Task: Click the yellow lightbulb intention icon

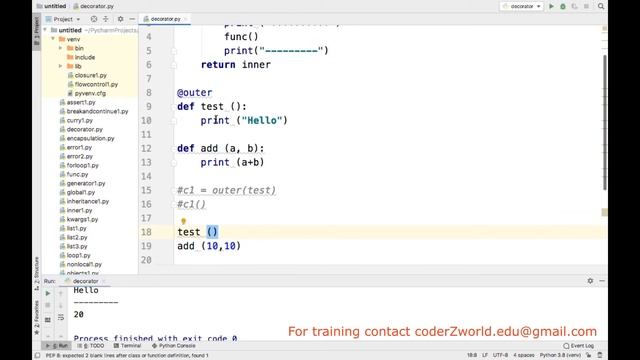Action: [x=183, y=221]
